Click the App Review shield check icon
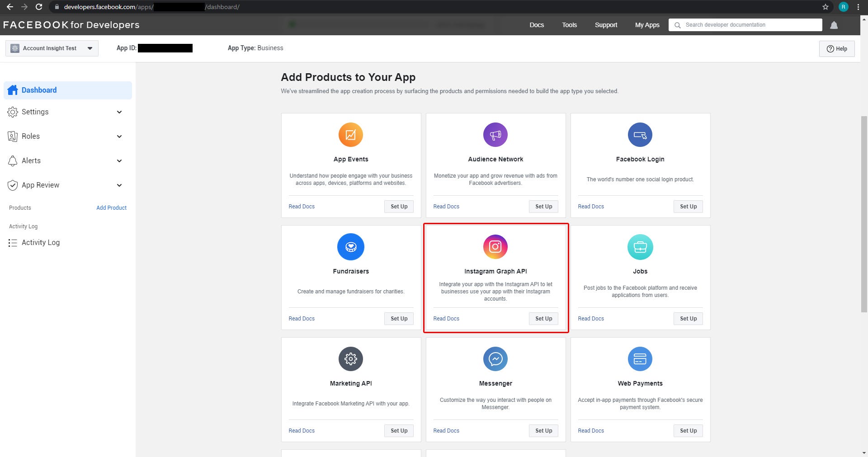 click(x=13, y=185)
